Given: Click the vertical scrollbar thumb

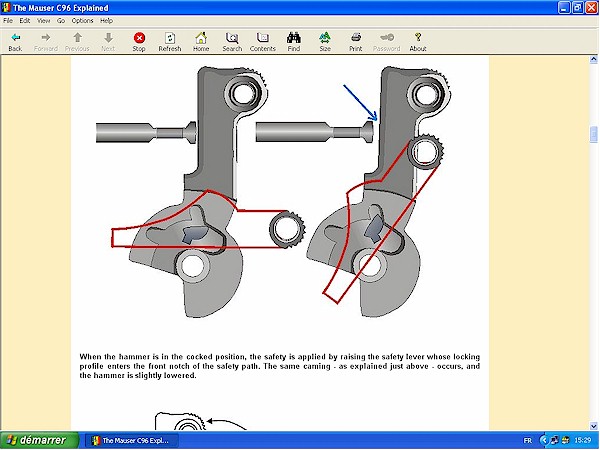Looking at the screenshot, I should pyautogui.click(x=593, y=134).
